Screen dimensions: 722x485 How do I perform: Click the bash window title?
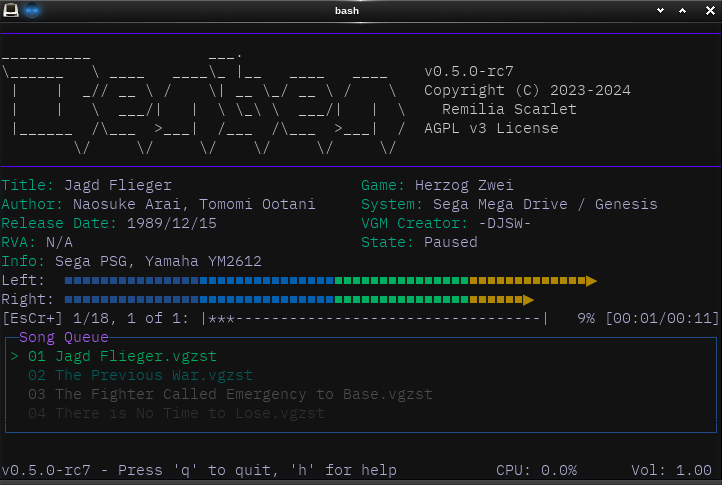click(x=347, y=11)
